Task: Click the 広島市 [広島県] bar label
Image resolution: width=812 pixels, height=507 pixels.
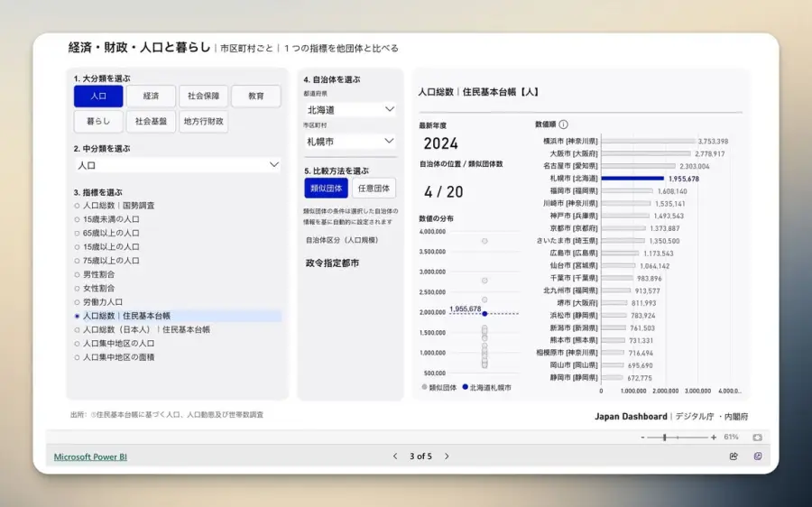Action: click(x=574, y=253)
